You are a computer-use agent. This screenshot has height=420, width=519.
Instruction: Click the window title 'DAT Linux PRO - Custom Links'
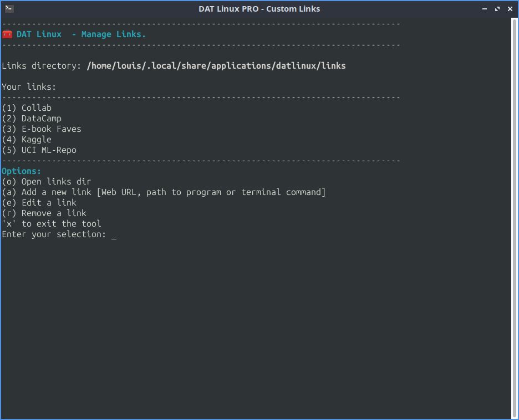(x=259, y=8)
